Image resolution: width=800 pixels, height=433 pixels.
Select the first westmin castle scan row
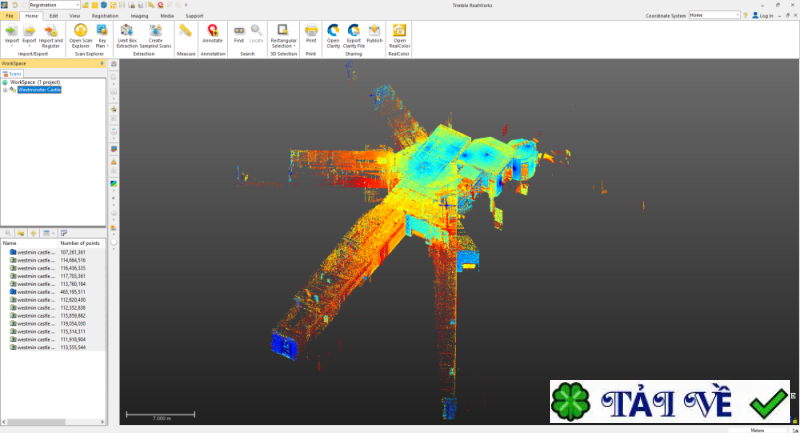coord(35,252)
